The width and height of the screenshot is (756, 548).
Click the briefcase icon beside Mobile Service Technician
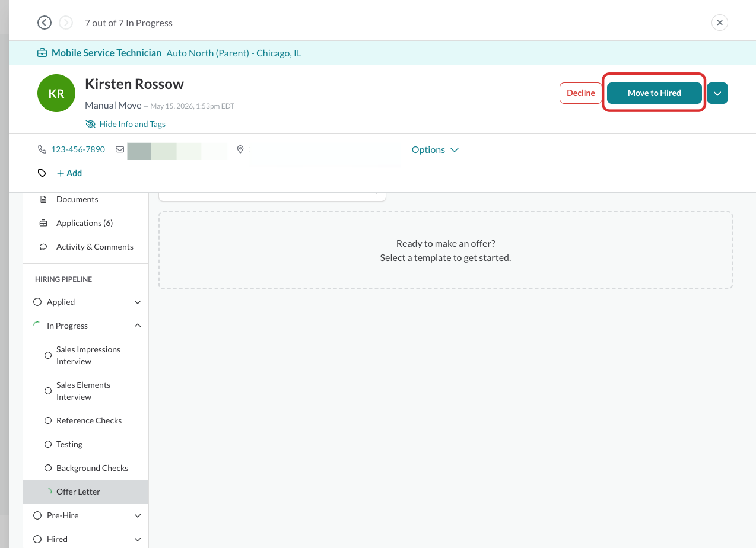(42, 53)
